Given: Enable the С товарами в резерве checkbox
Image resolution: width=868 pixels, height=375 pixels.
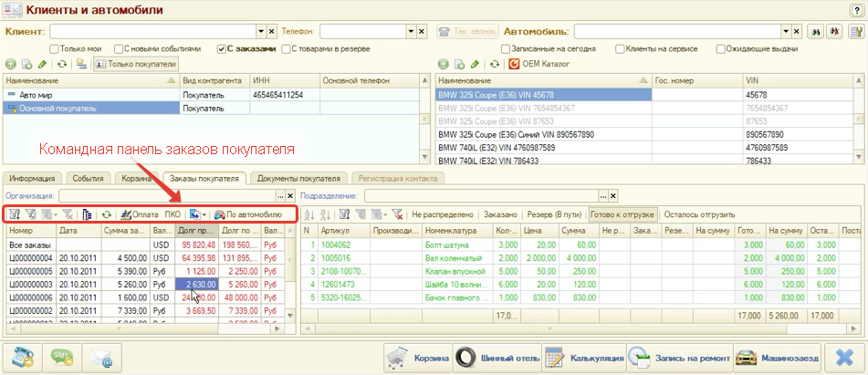Looking at the screenshot, I should coord(287,48).
